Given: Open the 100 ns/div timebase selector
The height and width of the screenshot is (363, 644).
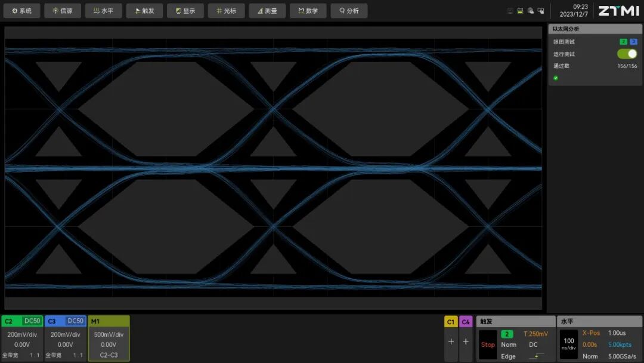Looking at the screenshot, I should (569, 344).
